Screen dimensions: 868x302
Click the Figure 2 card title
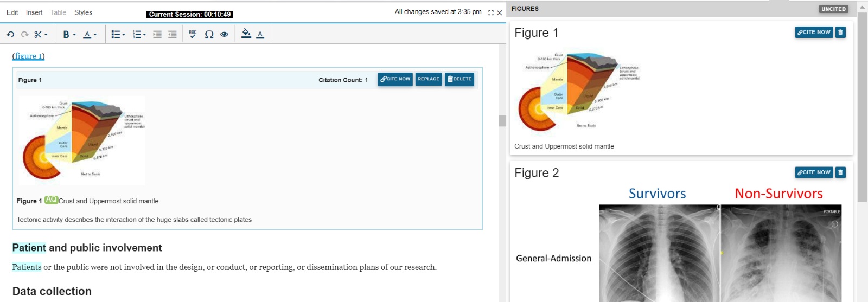(x=537, y=173)
